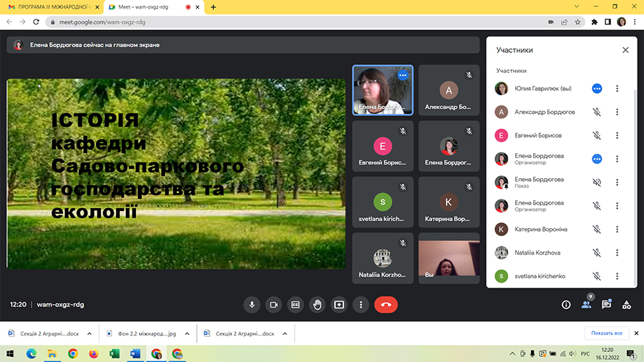Open the chat with everyone panel

point(606,304)
